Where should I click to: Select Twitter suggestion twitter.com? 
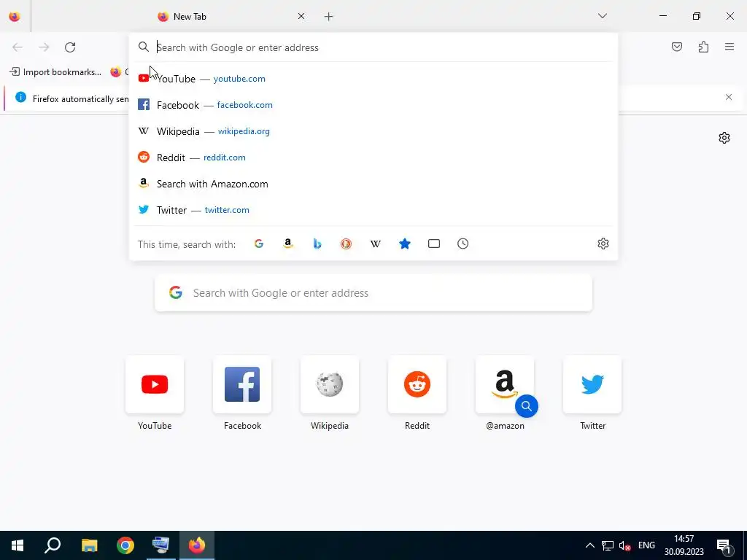tap(373, 210)
